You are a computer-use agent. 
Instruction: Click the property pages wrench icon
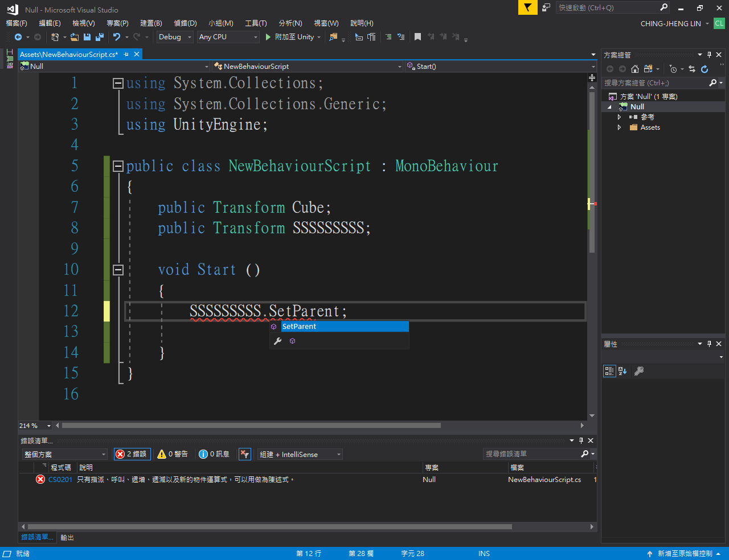click(x=639, y=371)
